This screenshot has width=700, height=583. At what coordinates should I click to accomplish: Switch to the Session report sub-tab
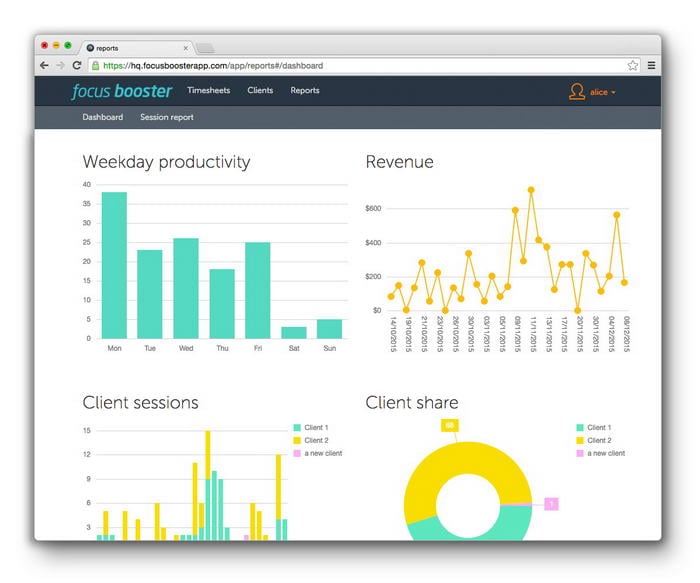point(167,117)
